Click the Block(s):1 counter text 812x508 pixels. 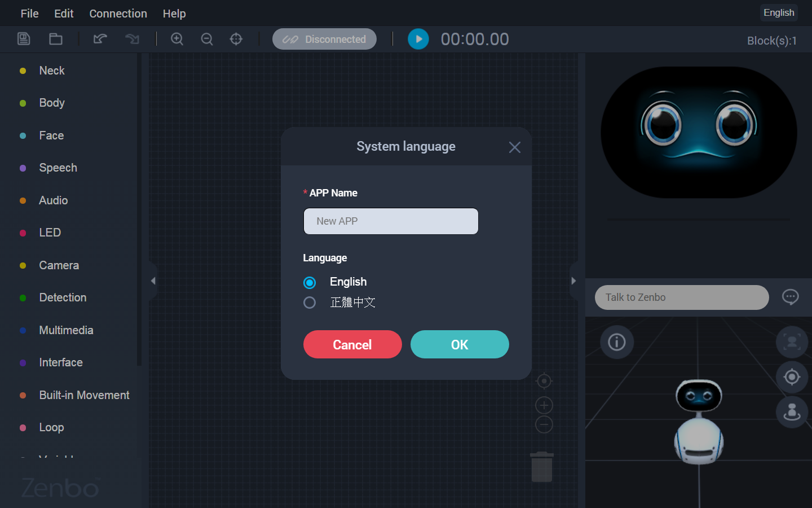click(772, 41)
